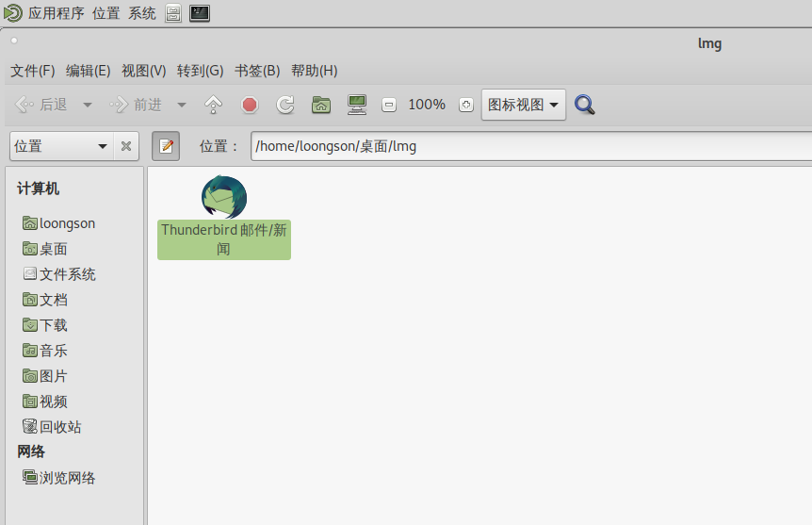Open the 视图(V) menu
The width and height of the screenshot is (812, 525).
coord(144,71)
